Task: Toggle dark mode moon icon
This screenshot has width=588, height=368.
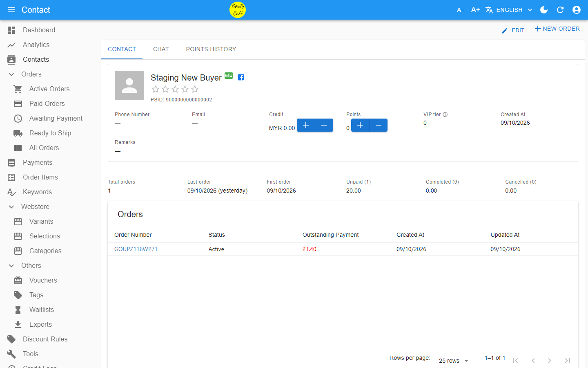Action: click(x=544, y=10)
